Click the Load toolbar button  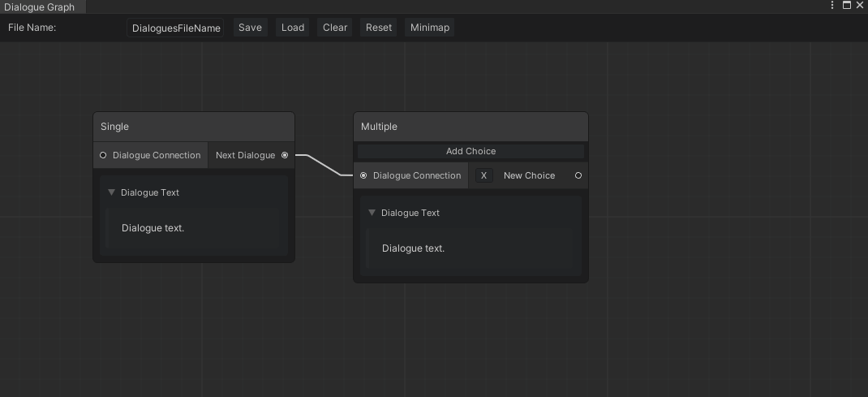[293, 28]
